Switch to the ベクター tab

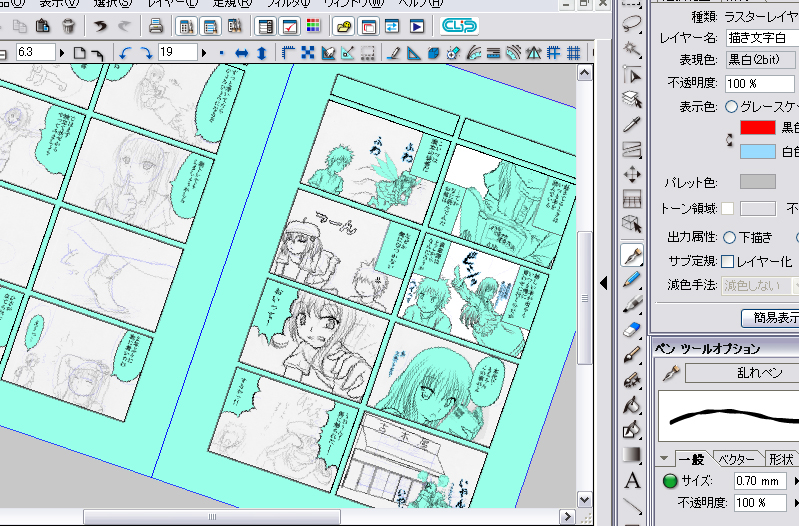click(736, 459)
